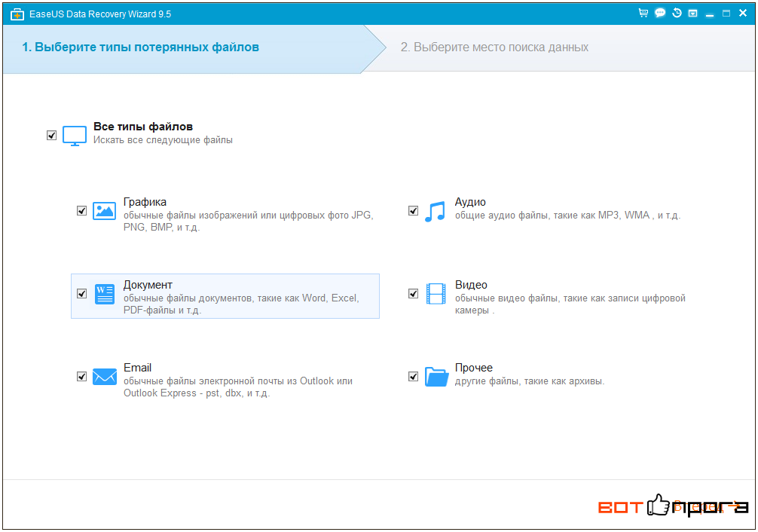758x532 pixels.
Task: Click the description mentioning MP3, WMA
Action: coord(567,216)
